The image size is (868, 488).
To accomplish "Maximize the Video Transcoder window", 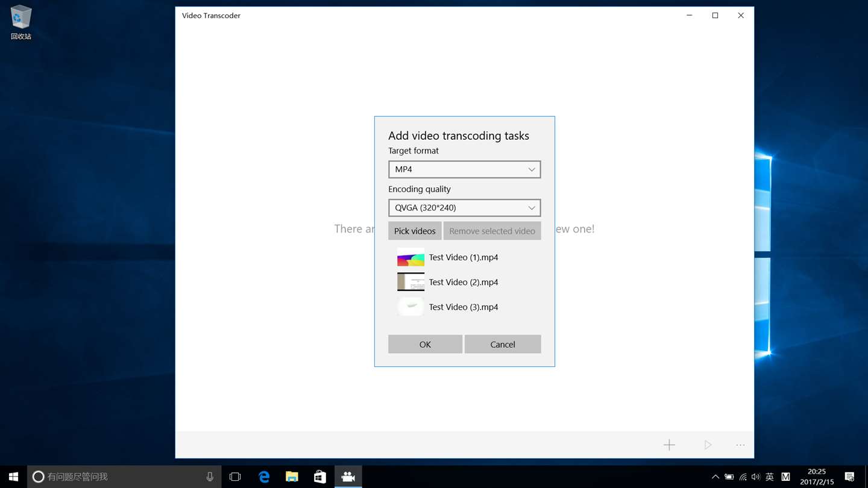I will point(715,16).
